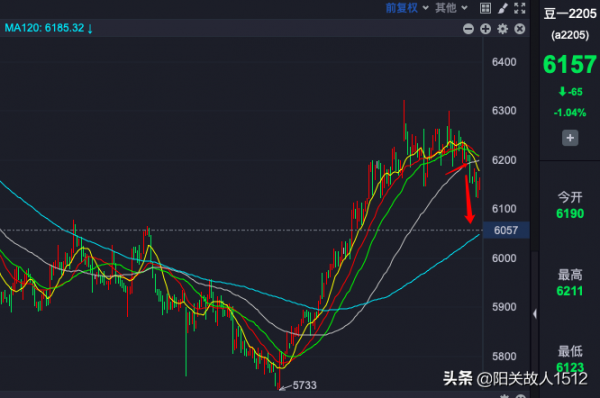Viewport: 600px width, 398px height.
Task: Click the current price 6157
Action: point(570,64)
